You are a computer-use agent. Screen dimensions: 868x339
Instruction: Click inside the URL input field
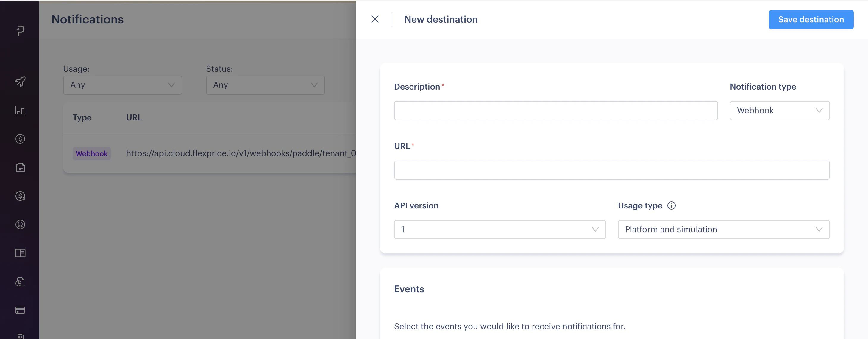tap(612, 170)
